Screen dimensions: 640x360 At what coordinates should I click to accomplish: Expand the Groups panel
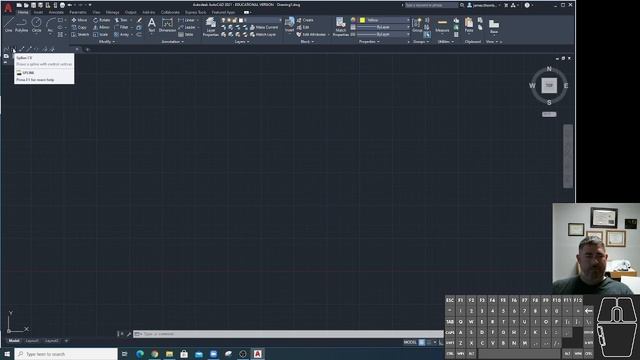point(420,42)
